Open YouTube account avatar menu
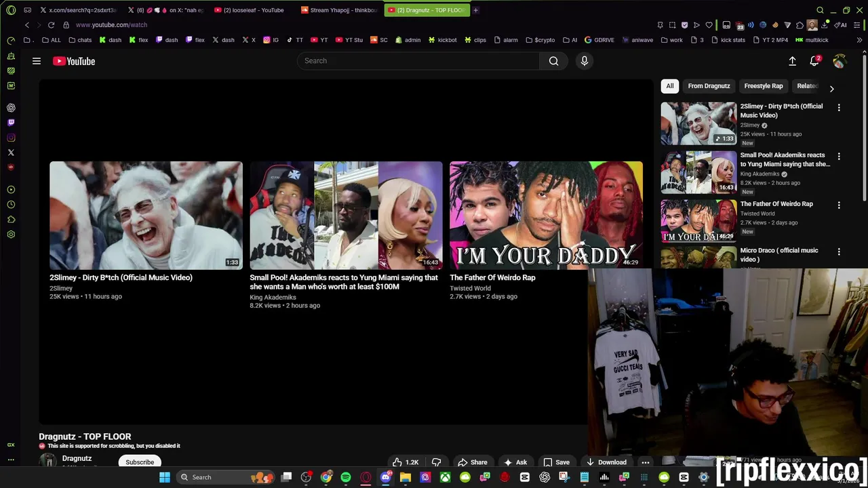Viewport: 868px width, 488px height. (x=839, y=61)
